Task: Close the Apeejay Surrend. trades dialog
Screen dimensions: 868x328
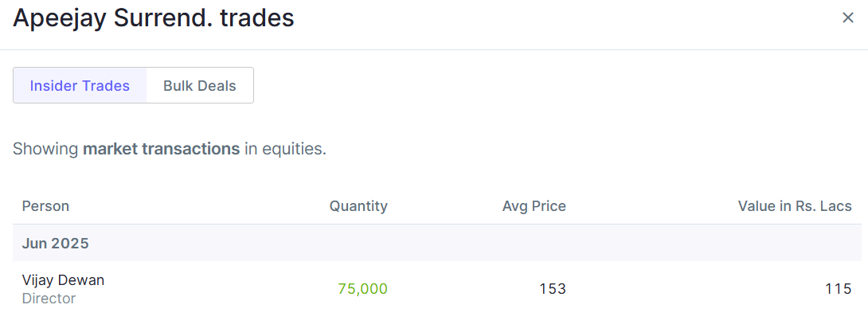Action: tap(847, 18)
